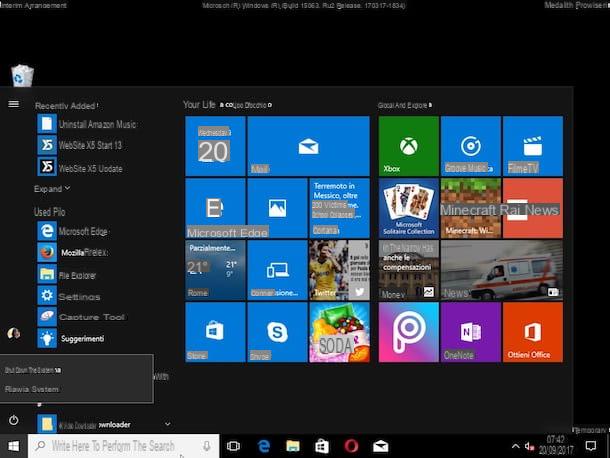Open Opera from the taskbar
610x458 pixels.
(351, 446)
